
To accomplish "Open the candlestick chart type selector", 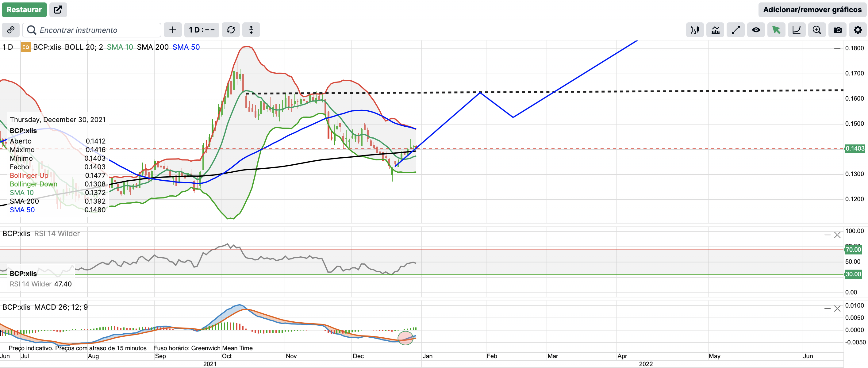I will [x=694, y=30].
